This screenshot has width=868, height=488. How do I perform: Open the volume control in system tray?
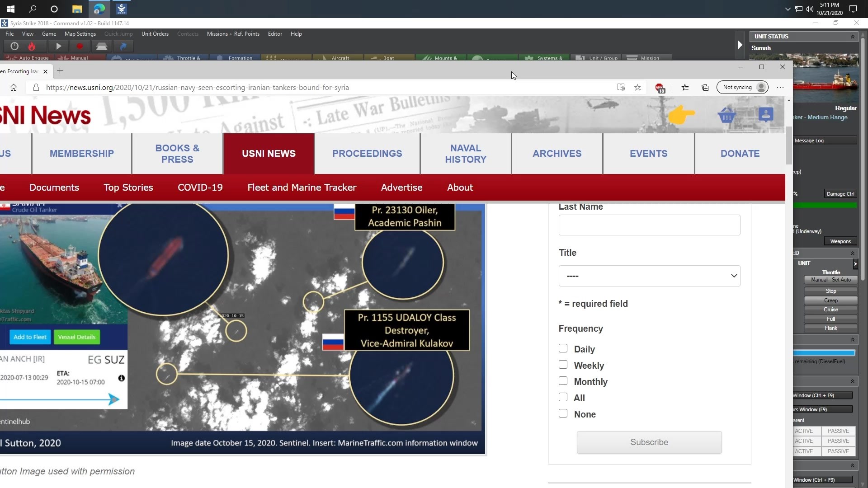(x=810, y=9)
